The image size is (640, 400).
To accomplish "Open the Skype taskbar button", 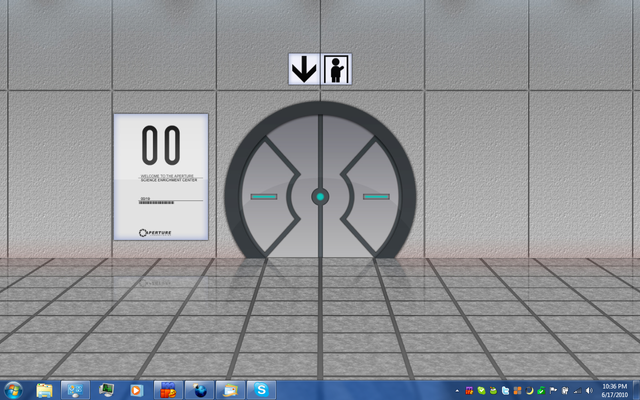I will (x=261, y=391).
